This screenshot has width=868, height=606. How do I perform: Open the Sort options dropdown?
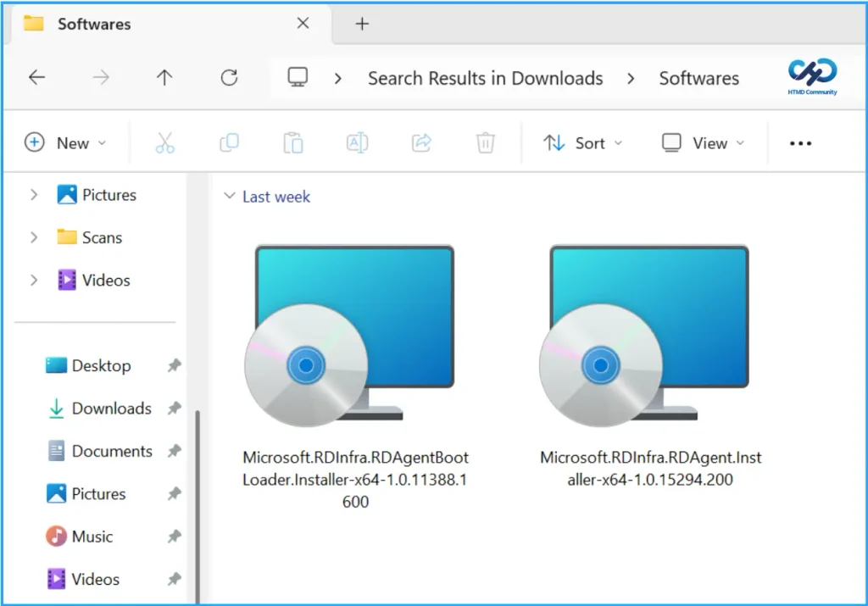(583, 143)
